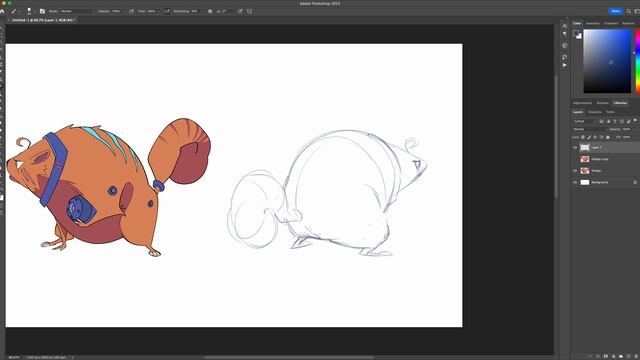Open the layer blend mode Normal dropdown

coord(590,129)
